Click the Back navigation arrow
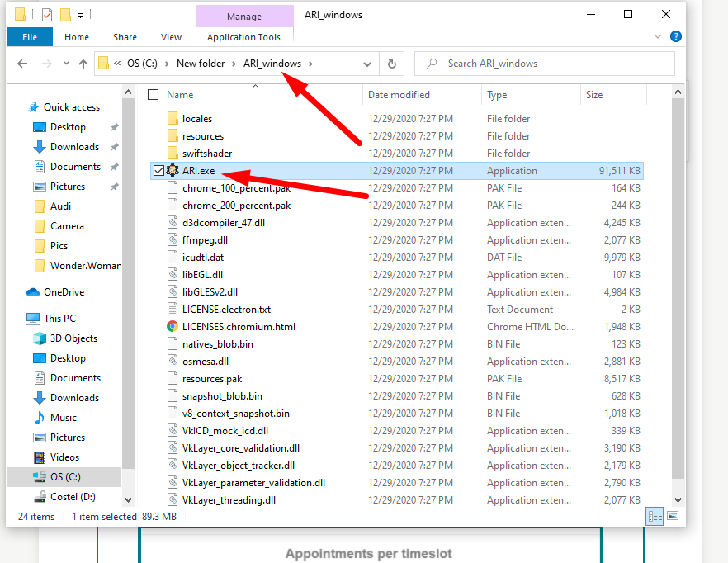This screenshot has width=728, height=563. [x=22, y=64]
